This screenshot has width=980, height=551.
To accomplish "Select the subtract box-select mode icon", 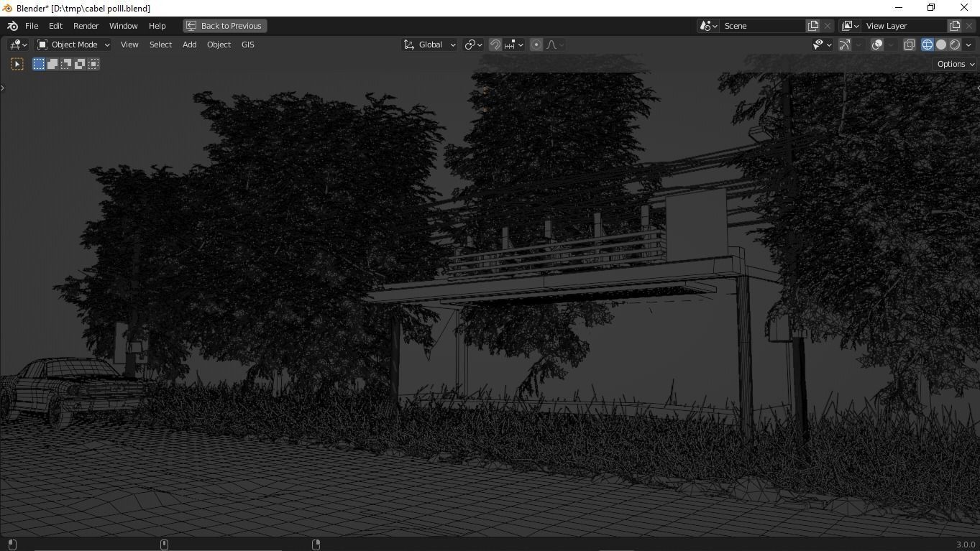I will coord(66,64).
